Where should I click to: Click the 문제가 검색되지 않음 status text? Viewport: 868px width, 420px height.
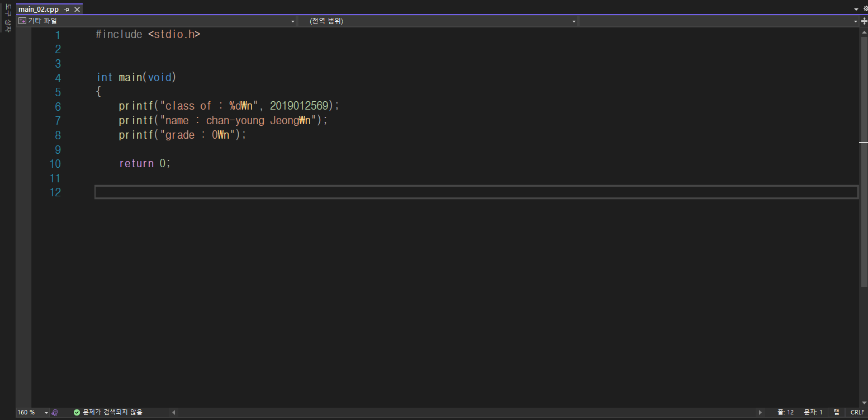112,412
